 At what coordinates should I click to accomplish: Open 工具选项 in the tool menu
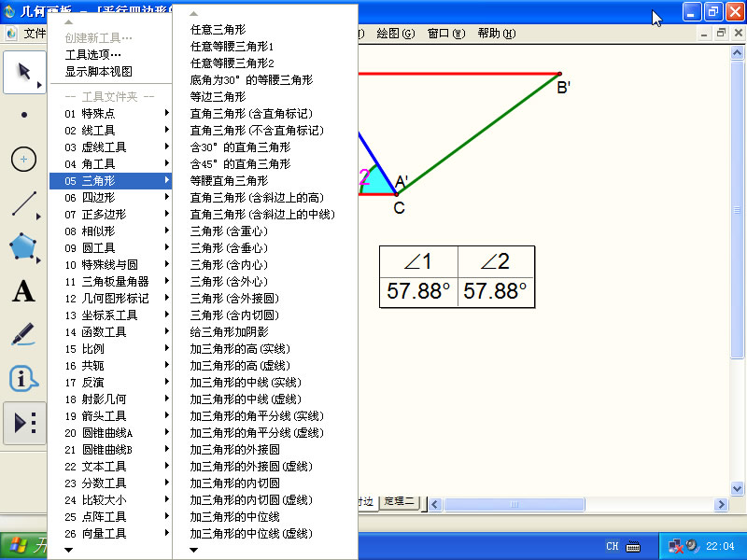[92, 54]
